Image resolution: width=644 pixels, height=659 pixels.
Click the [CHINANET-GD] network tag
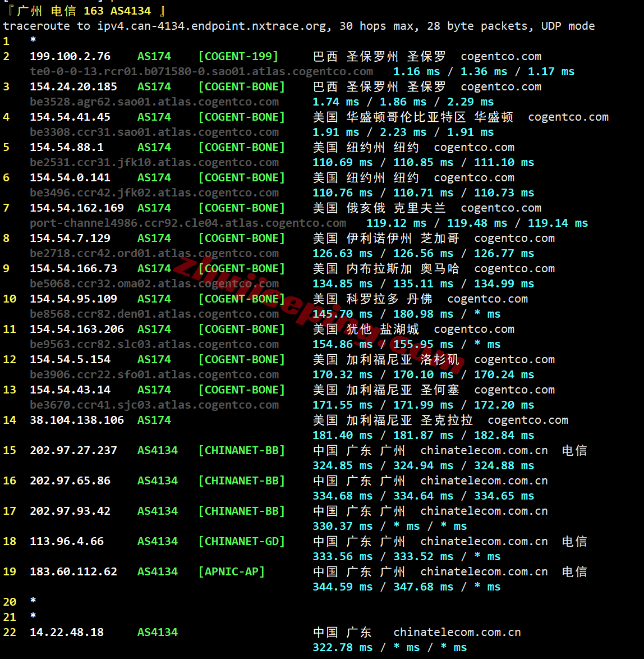241,541
